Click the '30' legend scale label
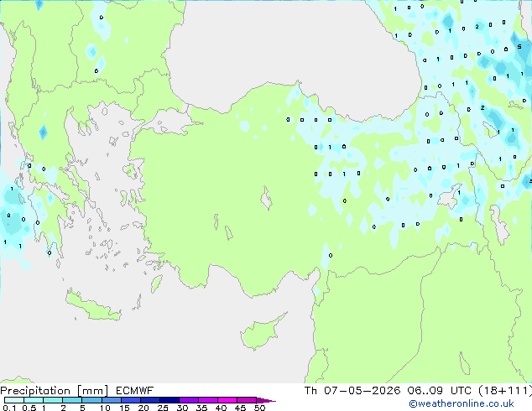 coord(182,408)
